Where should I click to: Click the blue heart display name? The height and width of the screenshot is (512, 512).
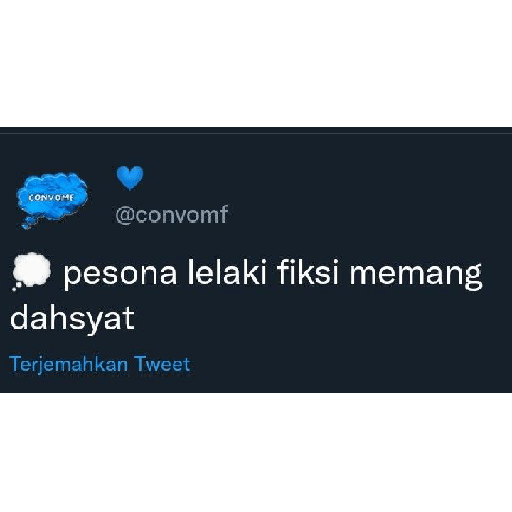[130, 178]
